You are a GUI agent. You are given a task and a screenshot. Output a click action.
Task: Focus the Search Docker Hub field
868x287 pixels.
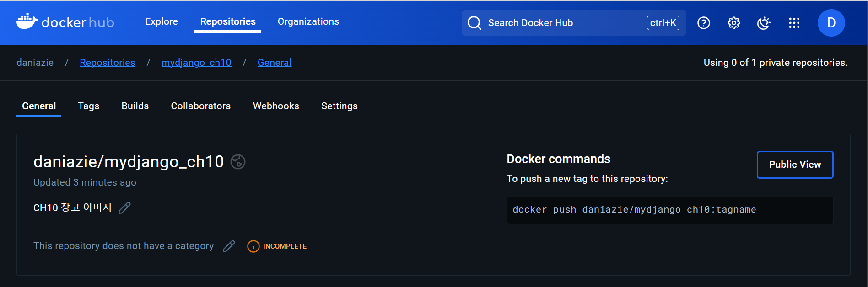(563, 23)
